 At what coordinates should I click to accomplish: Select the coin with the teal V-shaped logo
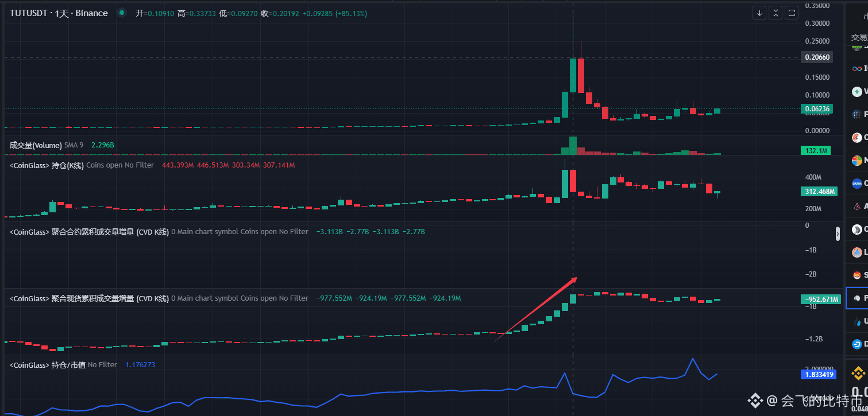tap(858, 91)
